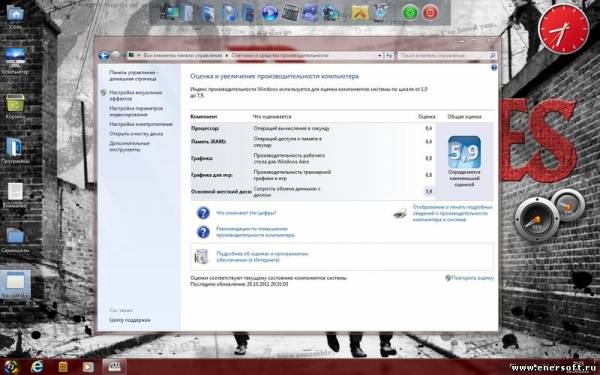Viewport: 600px width, 375px height.
Task: Click the question mark icon beside 'Что означают эти цифры?'
Action: 203,213
